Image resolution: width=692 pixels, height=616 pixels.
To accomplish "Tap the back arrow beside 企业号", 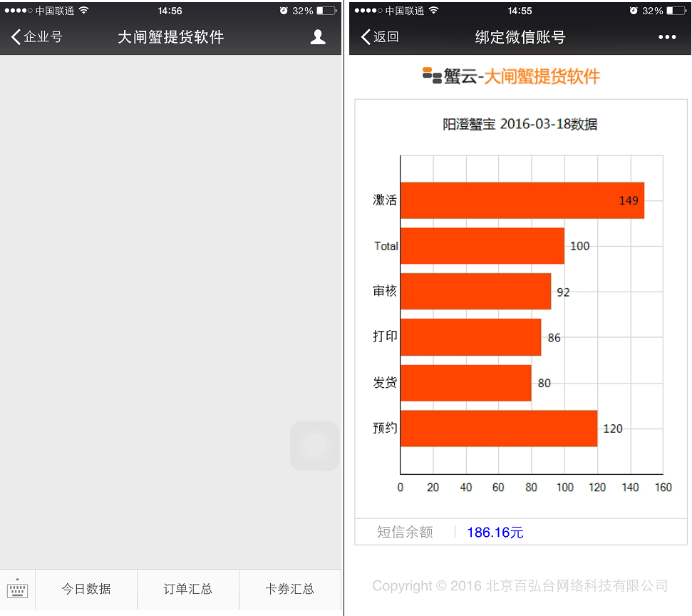I will [x=16, y=37].
